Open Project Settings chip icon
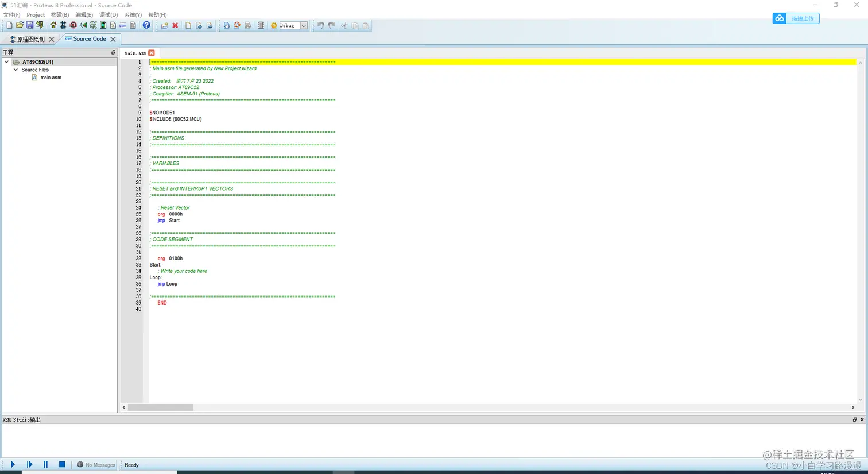This screenshot has height=474, width=868. (x=261, y=25)
